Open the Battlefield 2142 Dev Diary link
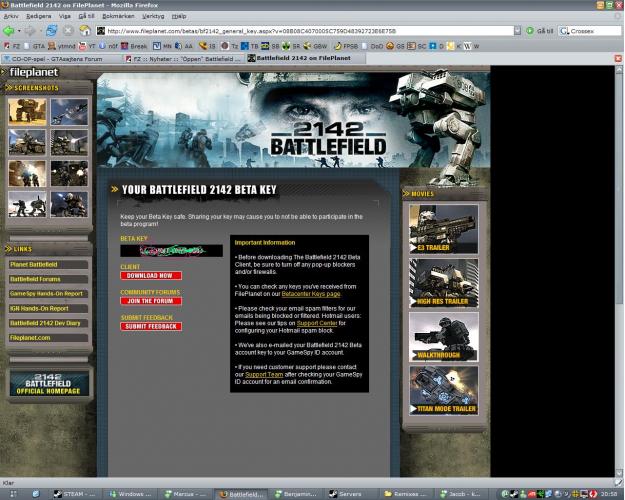Screen dimensions: 625x500 (48, 323)
